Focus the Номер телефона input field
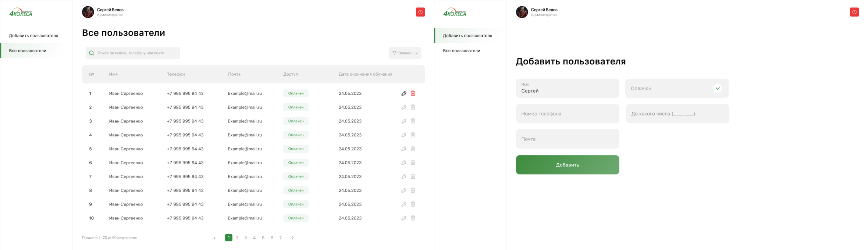 [567, 114]
